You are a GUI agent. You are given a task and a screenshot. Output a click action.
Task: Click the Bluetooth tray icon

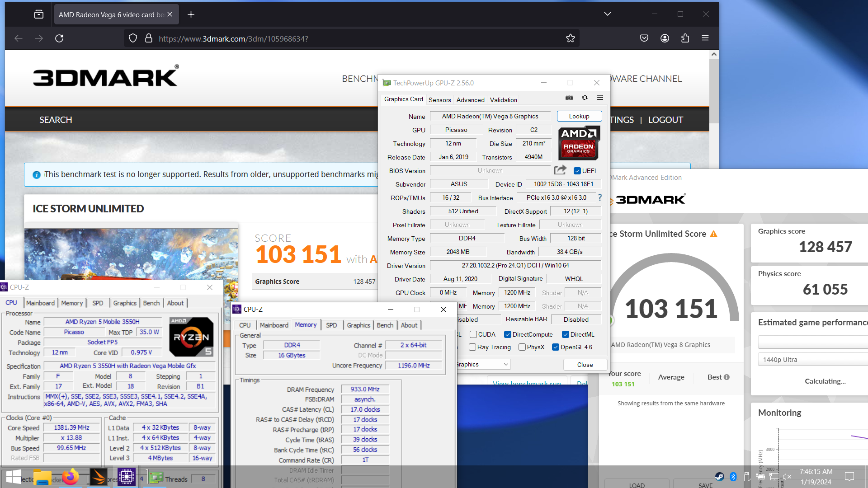[x=733, y=476]
